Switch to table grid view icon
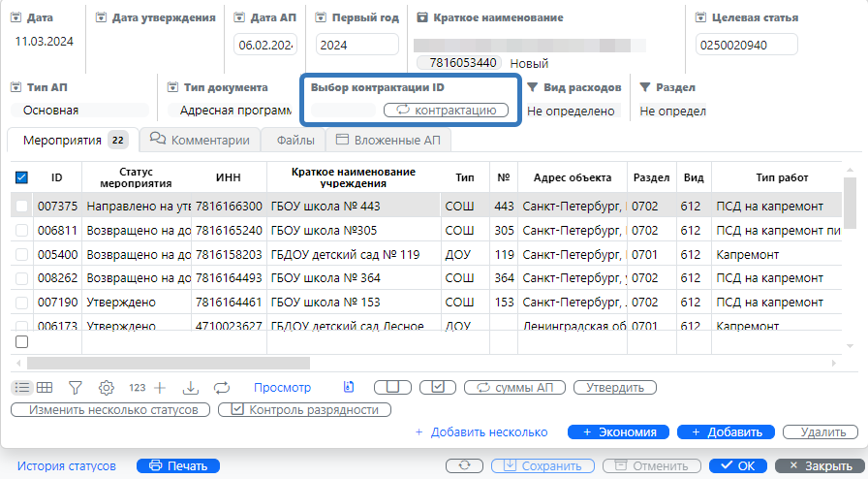The width and height of the screenshot is (868, 479). [x=45, y=388]
